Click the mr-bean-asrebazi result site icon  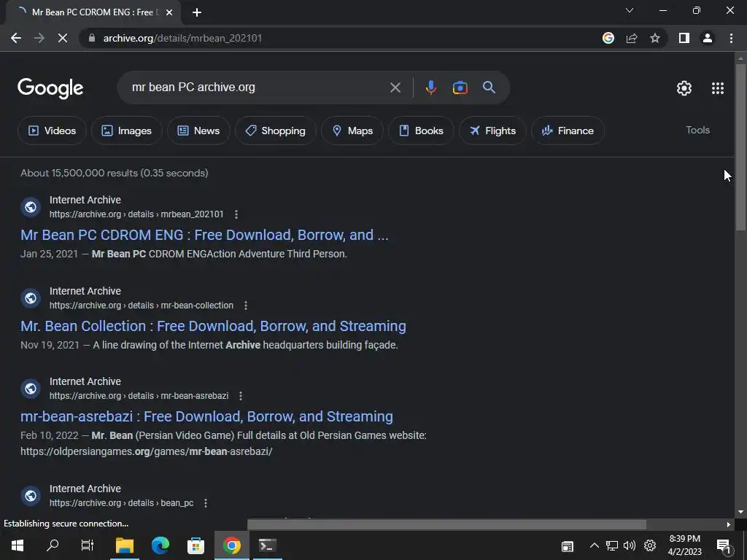(x=31, y=389)
